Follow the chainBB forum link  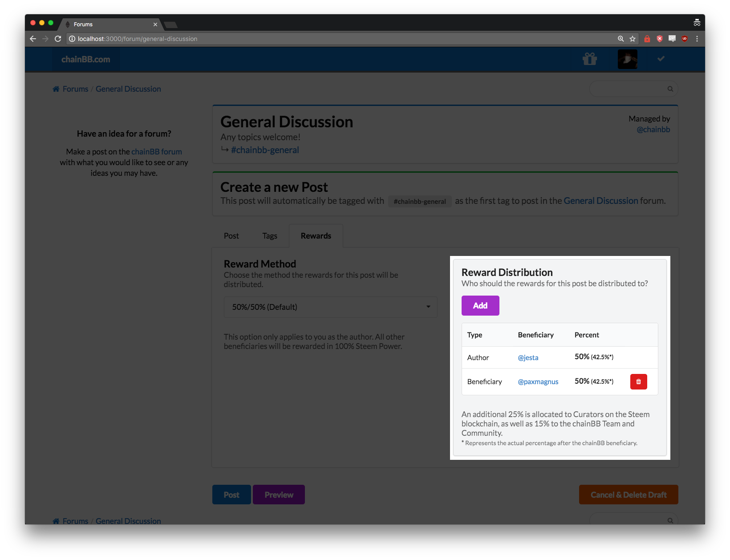point(157,152)
